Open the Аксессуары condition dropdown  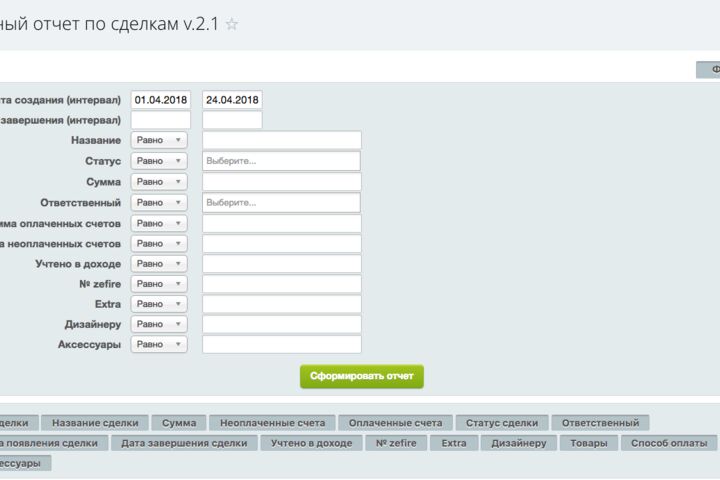(159, 344)
